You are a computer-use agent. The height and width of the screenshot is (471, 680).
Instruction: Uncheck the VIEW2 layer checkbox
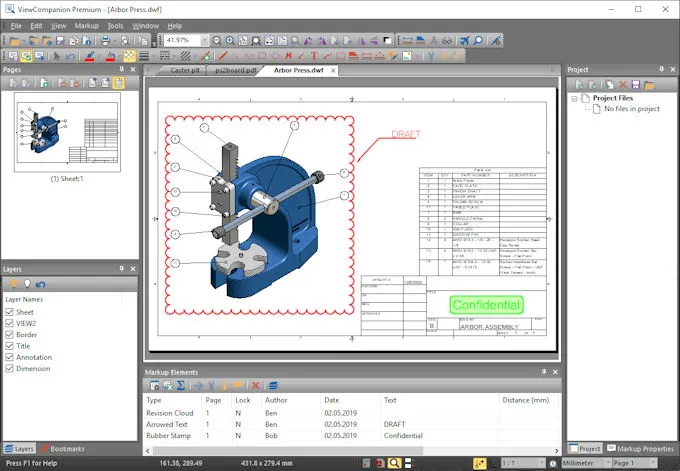pyautogui.click(x=10, y=326)
